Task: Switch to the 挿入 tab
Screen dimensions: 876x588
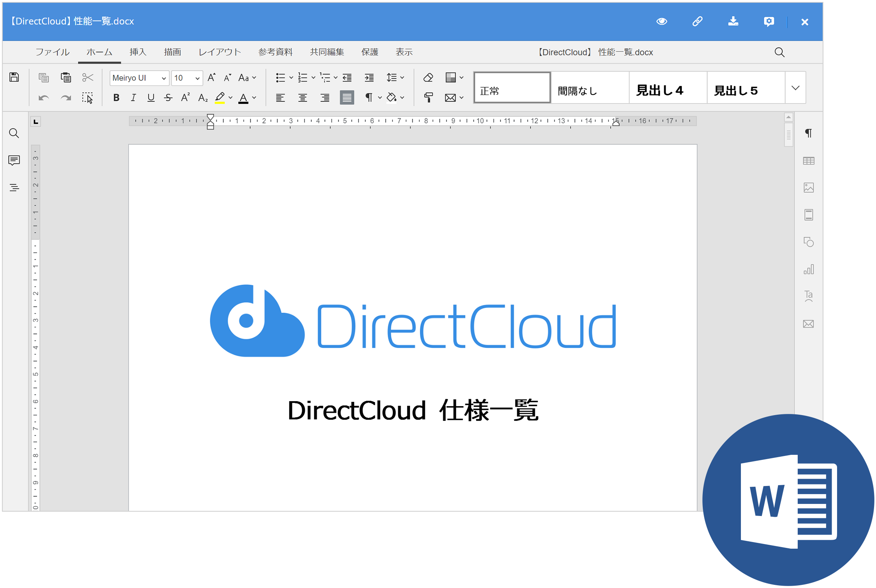Action: coord(138,52)
